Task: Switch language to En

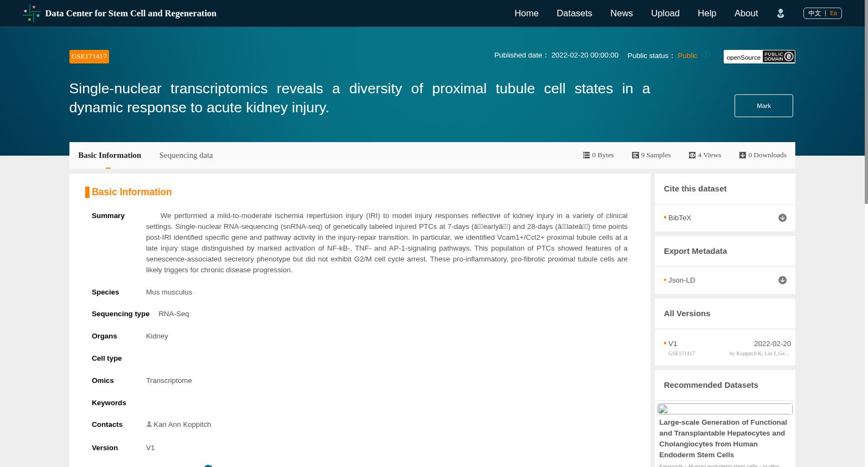Action: [x=833, y=13]
